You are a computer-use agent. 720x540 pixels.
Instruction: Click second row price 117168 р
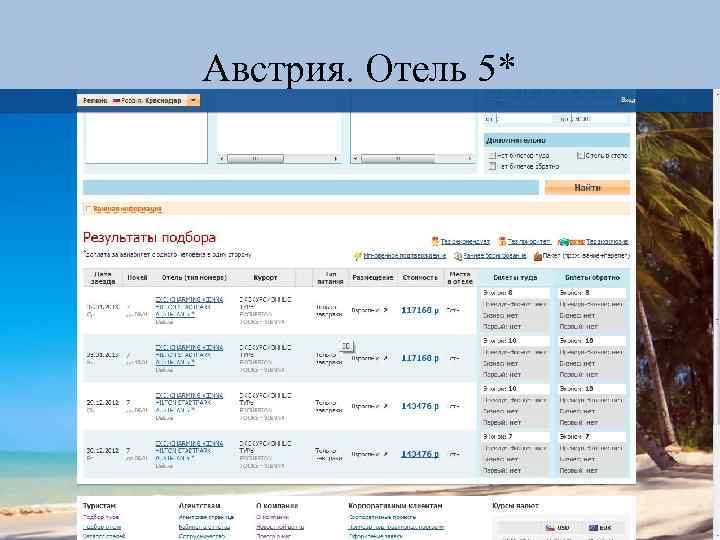pyautogui.click(x=420, y=358)
